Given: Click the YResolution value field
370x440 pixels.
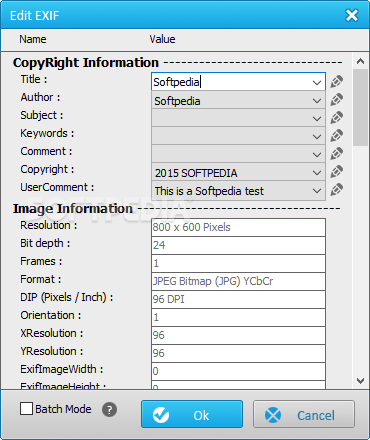Looking at the screenshot, I should click(x=238, y=353).
